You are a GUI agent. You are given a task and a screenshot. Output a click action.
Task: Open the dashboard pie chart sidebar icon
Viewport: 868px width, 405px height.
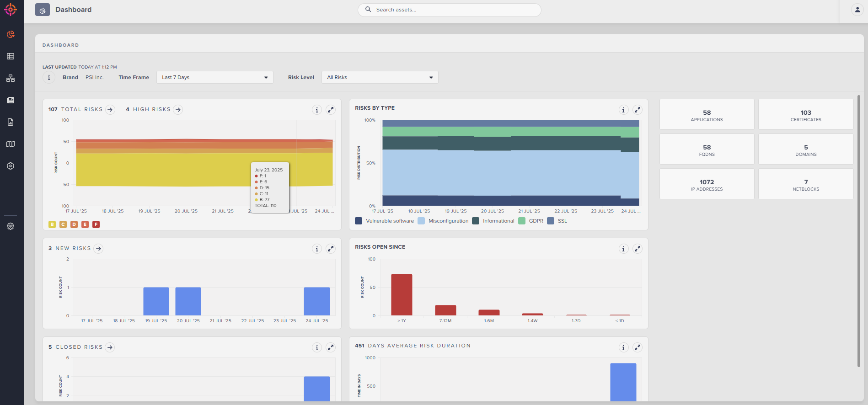(11, 34)
